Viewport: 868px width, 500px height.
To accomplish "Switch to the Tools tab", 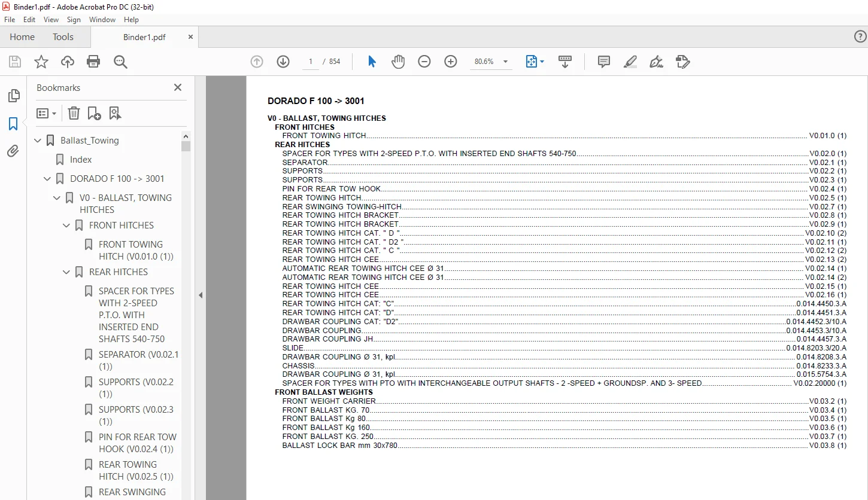I will coord(63,36).
